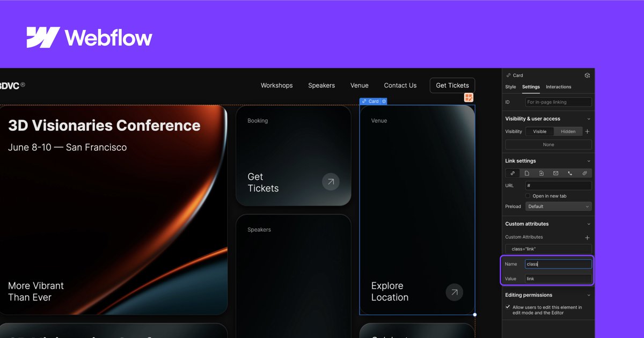Screen dimensions: 644x338
Task: Collapse the Custom attributes section
Action: (589, 224)
